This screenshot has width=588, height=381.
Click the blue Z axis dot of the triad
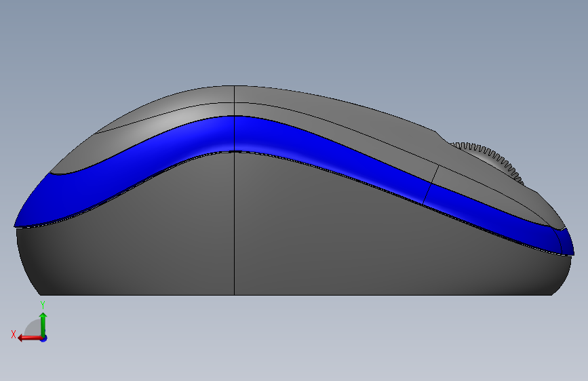[44, 339]
